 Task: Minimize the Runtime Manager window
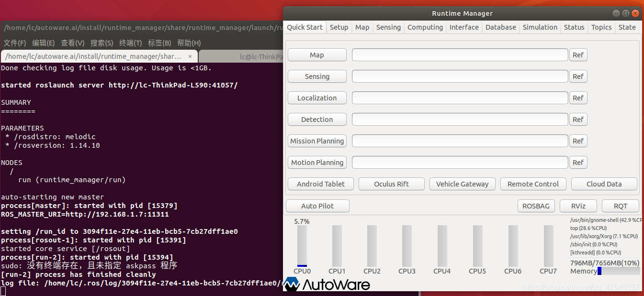[617, 13]
